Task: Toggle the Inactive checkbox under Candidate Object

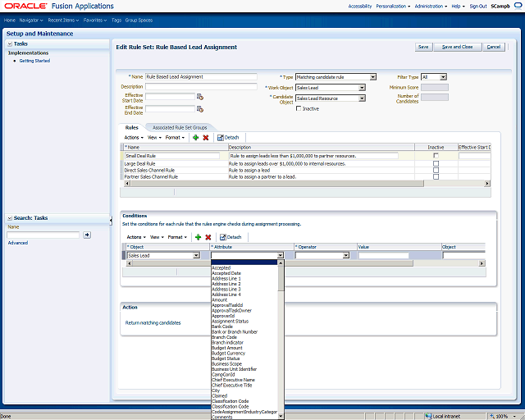Action: point(299,108)
